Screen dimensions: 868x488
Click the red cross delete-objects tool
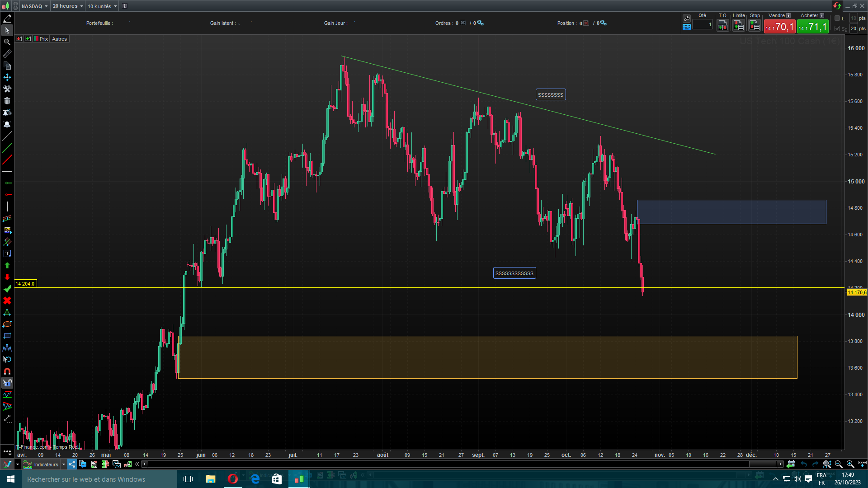click(x=7, y=301)
